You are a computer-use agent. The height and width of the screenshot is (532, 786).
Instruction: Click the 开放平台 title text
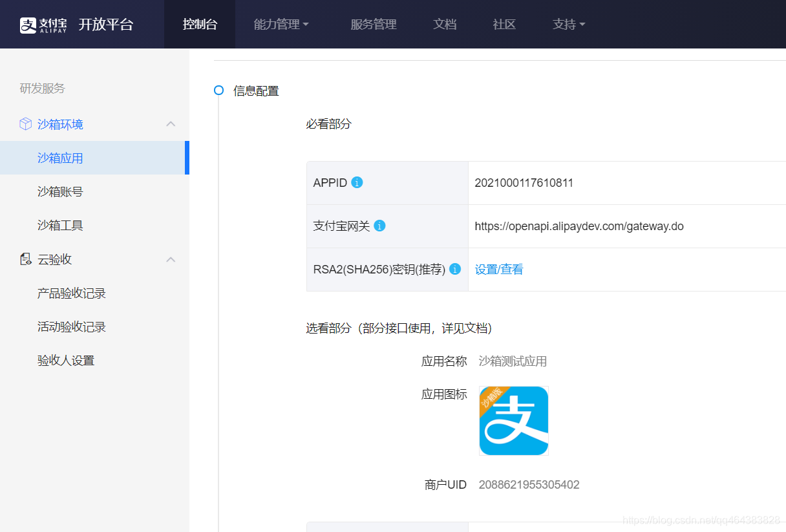(106, 25)
